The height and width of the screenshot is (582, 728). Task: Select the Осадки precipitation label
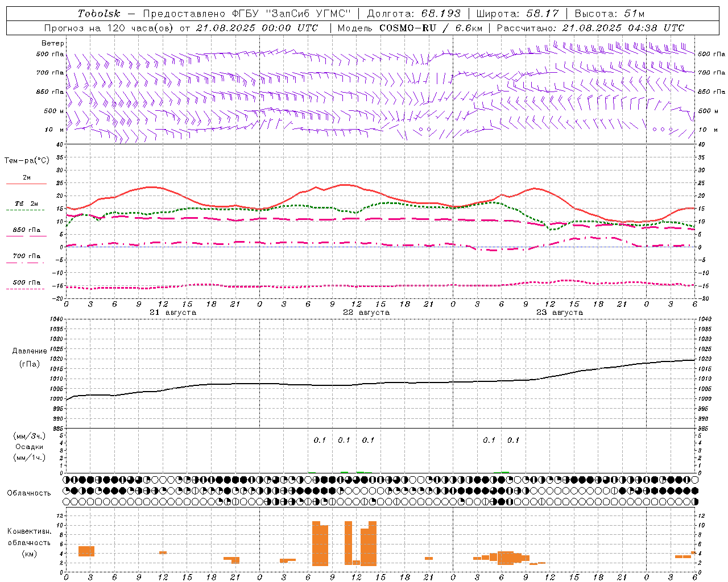(30, 447)
